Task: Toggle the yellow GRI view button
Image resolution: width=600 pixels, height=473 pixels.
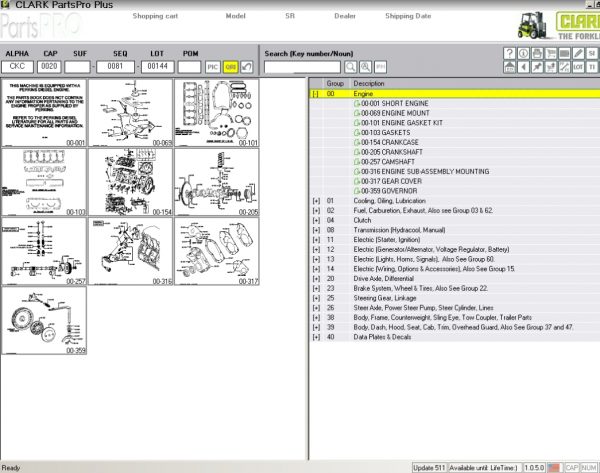Action: [230, 67]
